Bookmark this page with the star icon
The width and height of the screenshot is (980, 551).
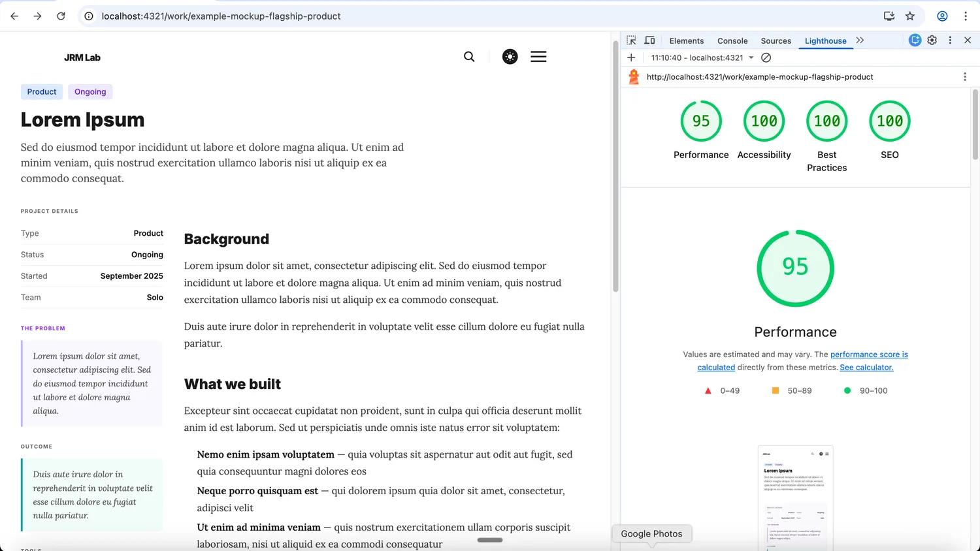tap(910, 16)
